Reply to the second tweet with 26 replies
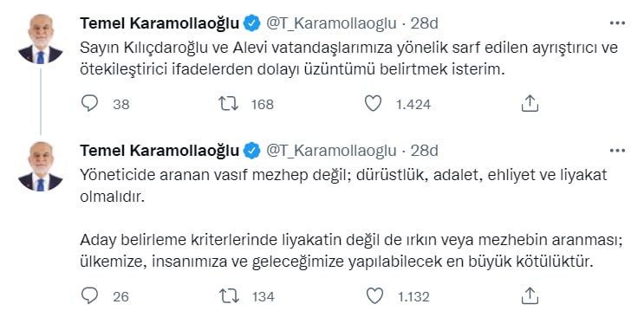 point(89,295)
